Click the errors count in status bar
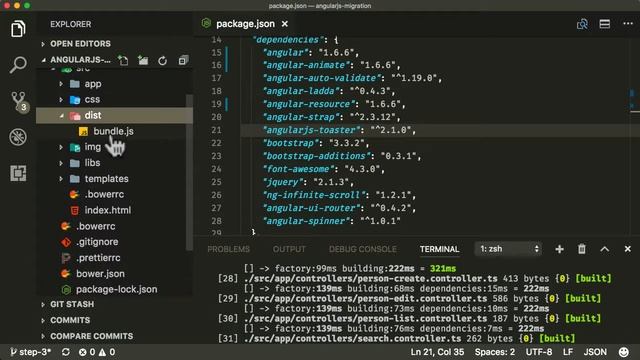Viewport: 640px width, 360px height. [87, 352]
